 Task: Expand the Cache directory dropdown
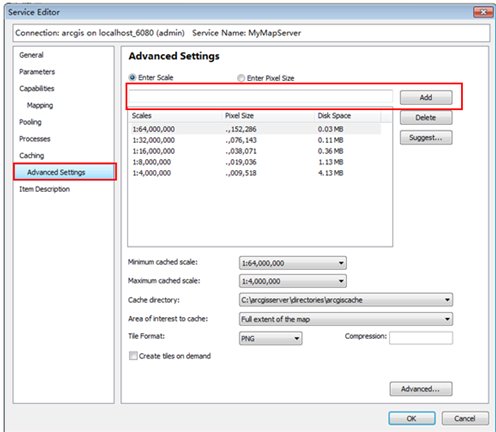(x=346, y=300)
